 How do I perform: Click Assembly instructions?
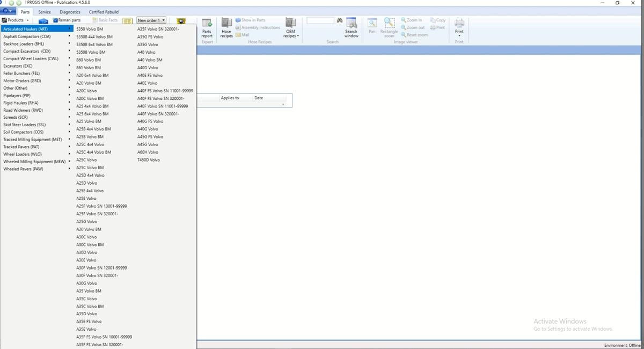pos(258,27)
